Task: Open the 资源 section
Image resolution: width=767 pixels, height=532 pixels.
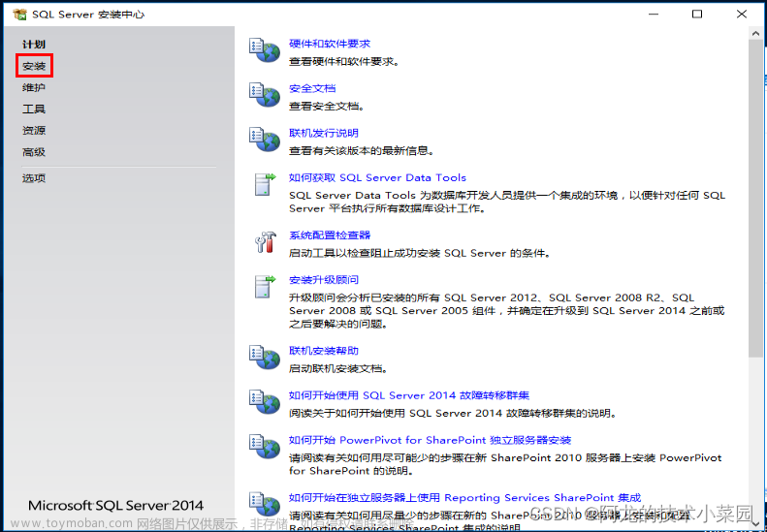Action: tap(34, 130)
